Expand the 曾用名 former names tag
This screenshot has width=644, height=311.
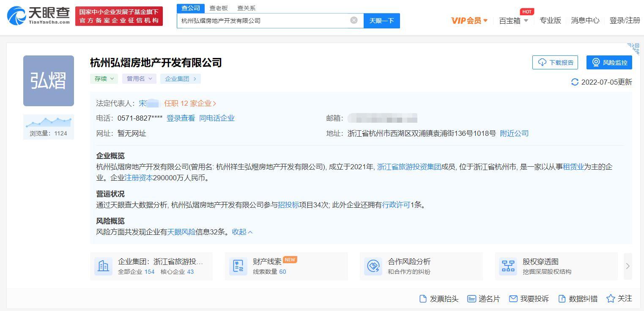[139, 79]
